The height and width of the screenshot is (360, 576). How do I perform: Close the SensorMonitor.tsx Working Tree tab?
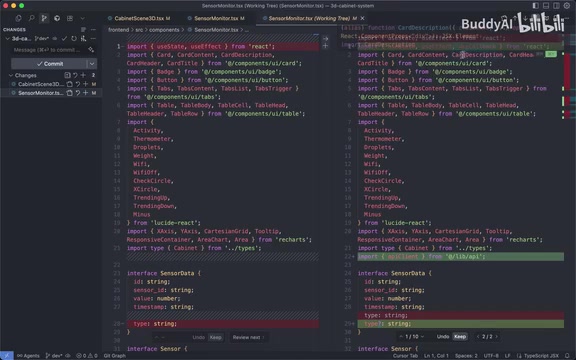pos(363,18)
